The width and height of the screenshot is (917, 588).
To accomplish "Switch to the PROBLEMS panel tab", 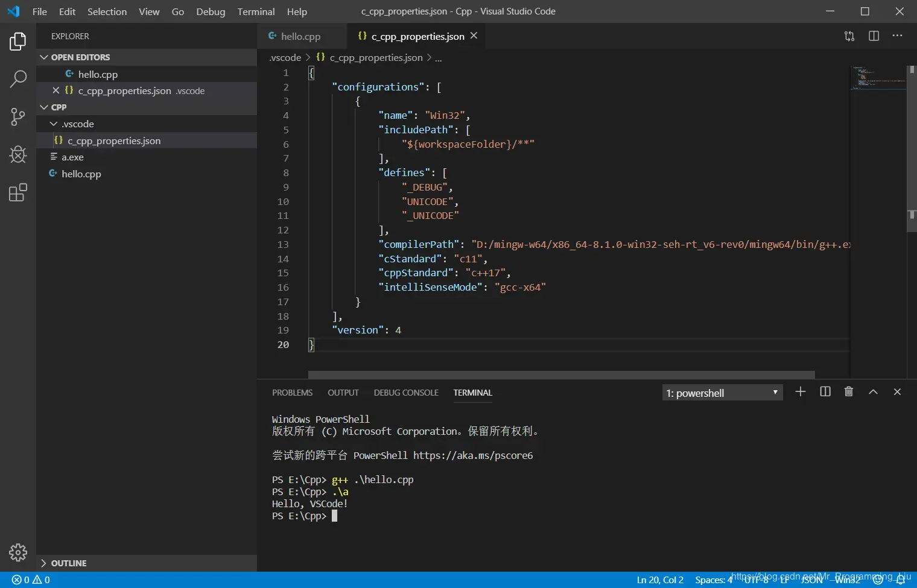I will pyautogui.click(x=293, y=393).
